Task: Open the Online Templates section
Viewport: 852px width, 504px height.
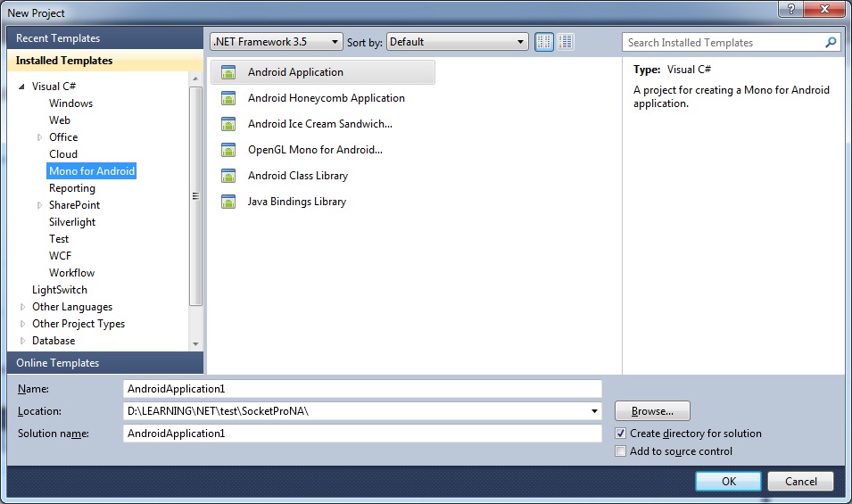Action: (105, 363)
